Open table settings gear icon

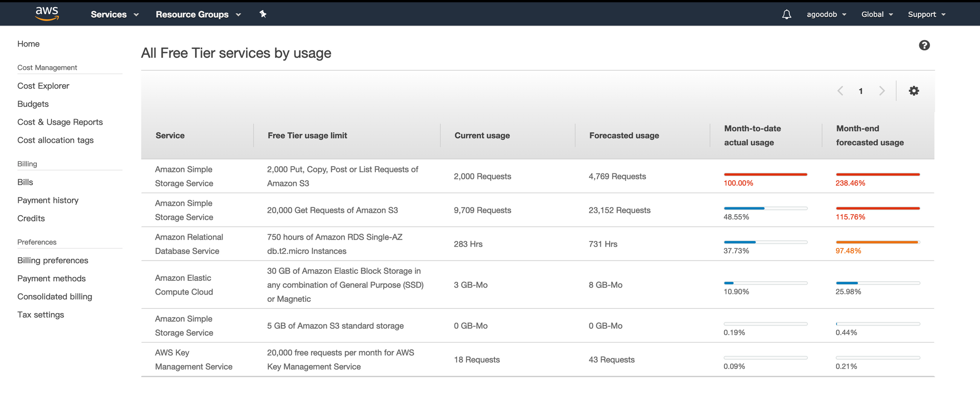[914, 91]
